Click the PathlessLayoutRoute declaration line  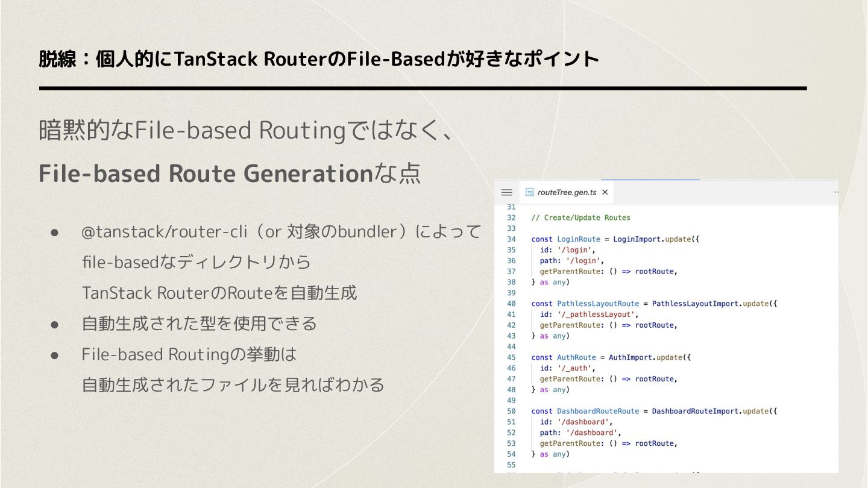pos(654,304)
